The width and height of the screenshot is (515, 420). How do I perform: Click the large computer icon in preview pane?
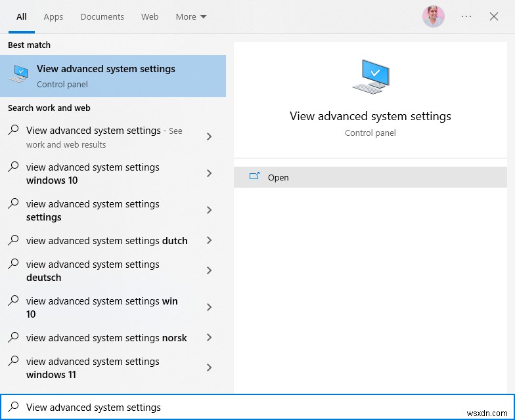coord(370,77)
